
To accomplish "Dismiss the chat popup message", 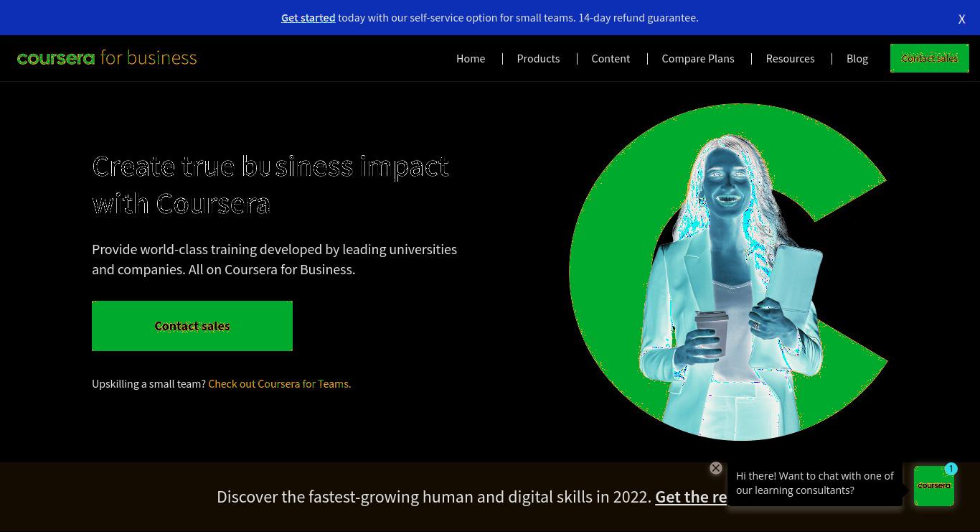I will [716, 468].
